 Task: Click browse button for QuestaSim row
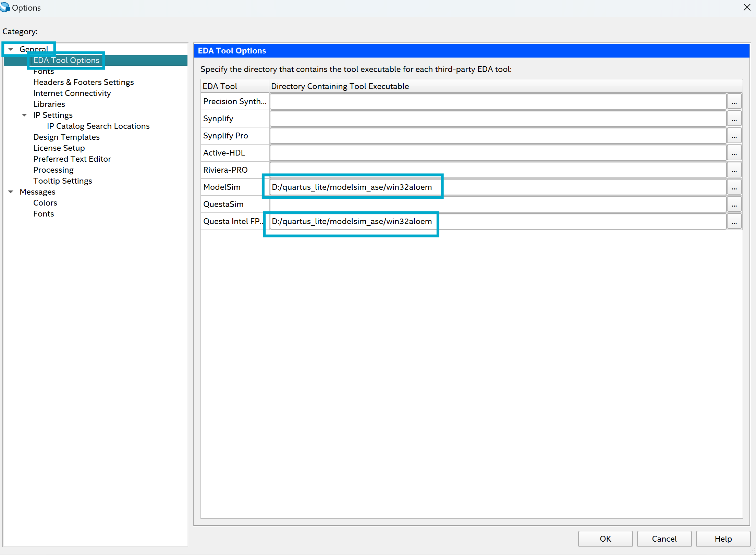coord(734,204)
